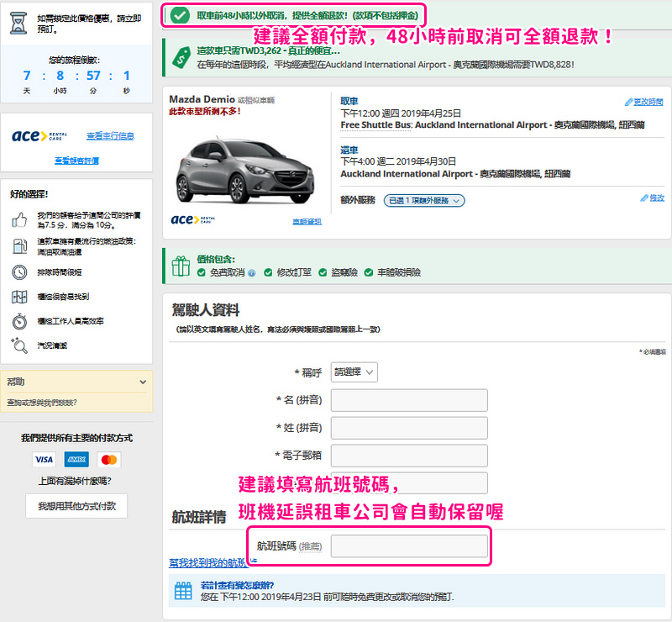The image size is (672, 622).
Task: Click the 盜竊險 green check
Action: [x=323, y=272]
